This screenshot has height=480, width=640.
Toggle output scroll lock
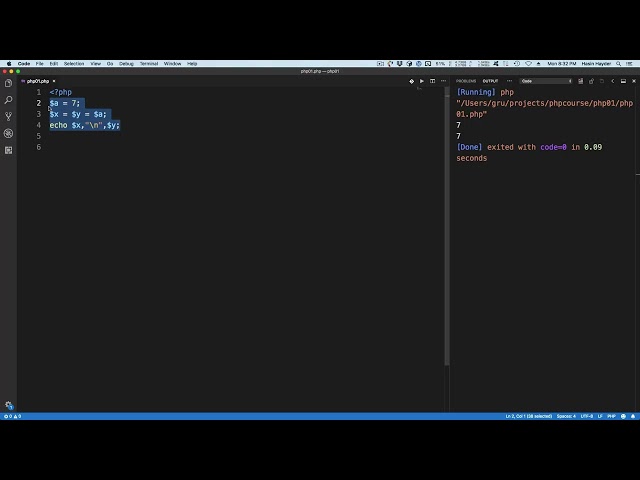(x=591, y=81)
